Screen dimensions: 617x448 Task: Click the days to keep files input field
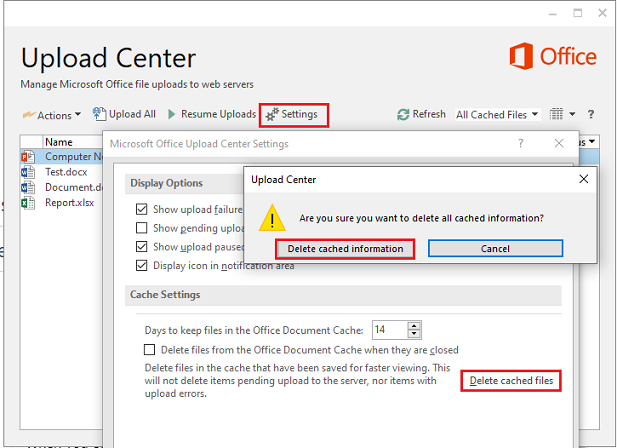pos(390,330)
